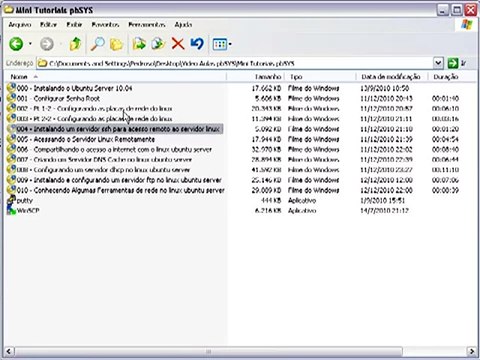Screen dimensions: 480x360
Task: Select the WinSCP application icon
Action: [11, 210]
